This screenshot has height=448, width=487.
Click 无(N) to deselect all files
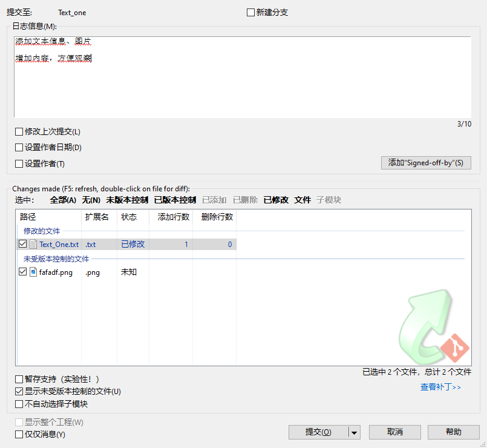pos(91,200)
